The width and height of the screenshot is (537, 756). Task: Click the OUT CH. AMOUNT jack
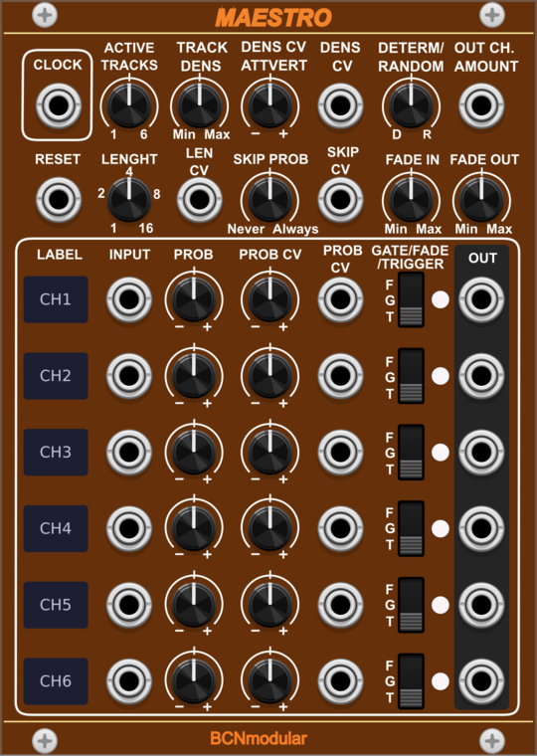481,105
